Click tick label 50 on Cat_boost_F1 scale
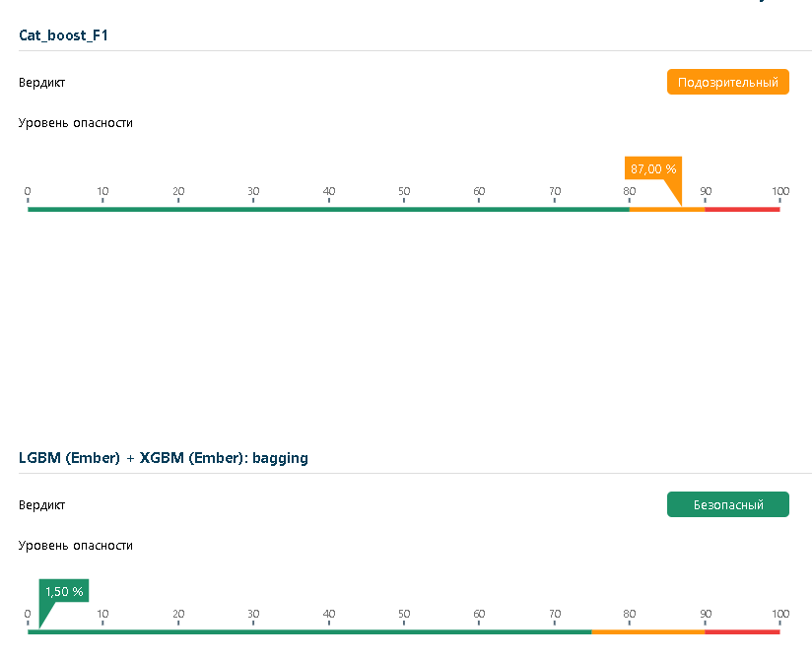Viewport: 812px width, 659px height. [x=404, y=191]
